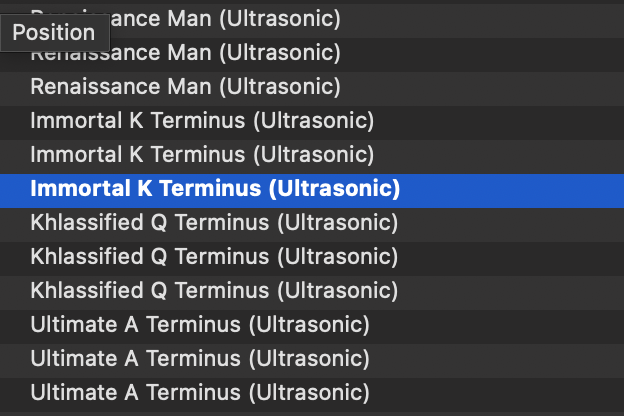The image size is (624, 416).
Task: Select the first Ultimate A Terminus row
Action: coord(200,325)
